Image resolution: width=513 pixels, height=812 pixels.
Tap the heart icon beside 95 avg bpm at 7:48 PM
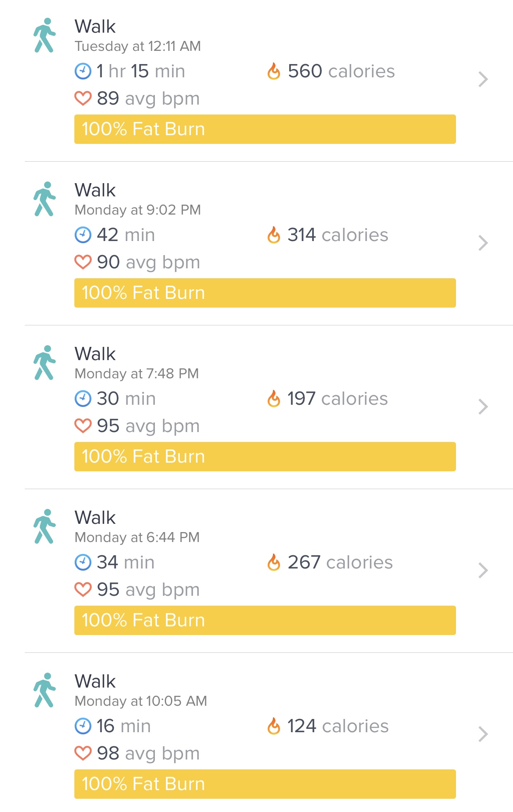click(83, 426)
